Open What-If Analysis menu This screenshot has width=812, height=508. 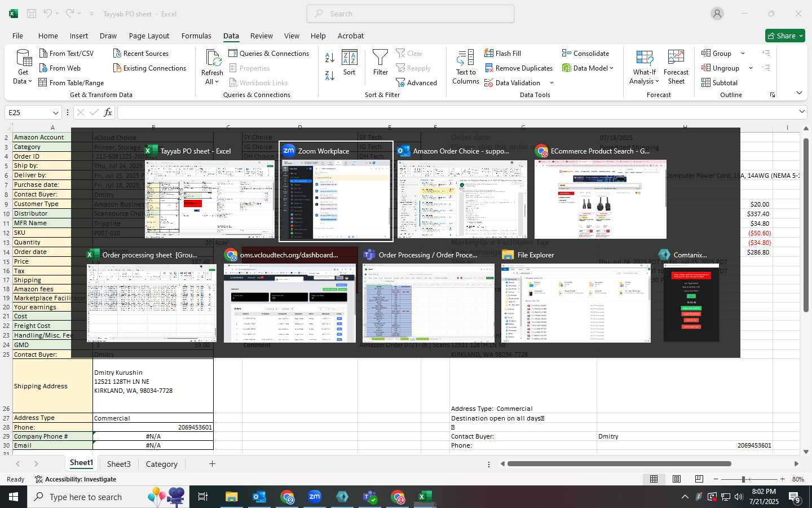(x=645, y=67)
